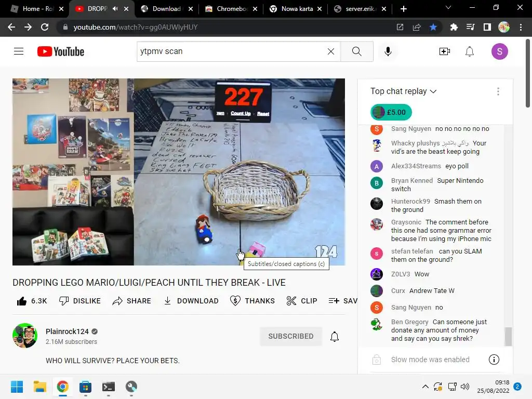
Task: Go to the YouTube home logo
Action: 61,51
